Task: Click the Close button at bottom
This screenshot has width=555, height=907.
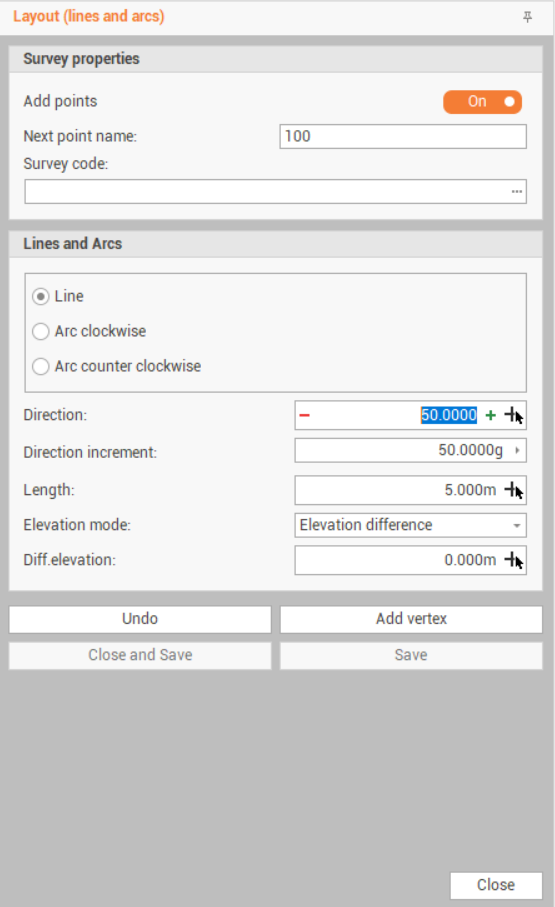Action: click(496, 885)
